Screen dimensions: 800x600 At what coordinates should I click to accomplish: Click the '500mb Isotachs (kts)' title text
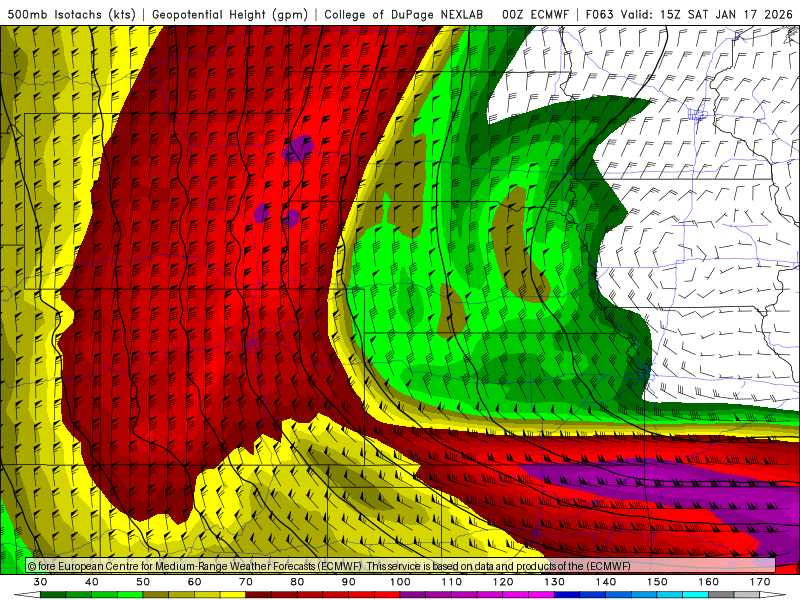click(x=72, y=14)
